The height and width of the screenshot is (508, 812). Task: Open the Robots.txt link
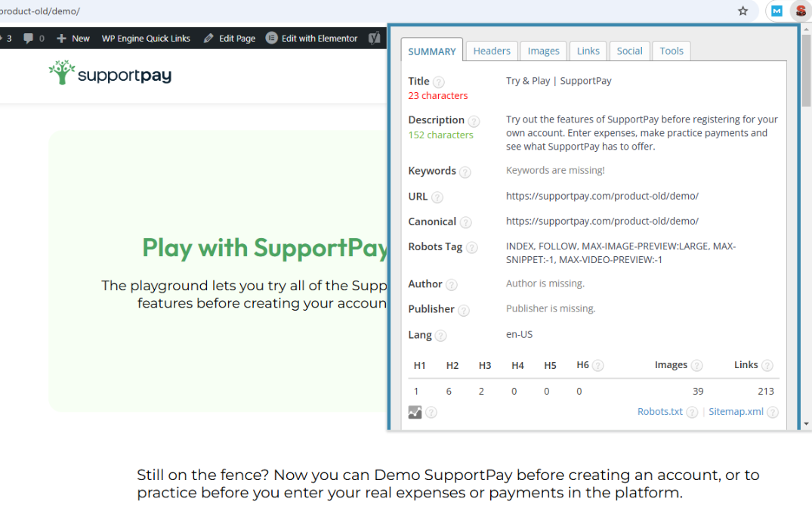(659, 412)
